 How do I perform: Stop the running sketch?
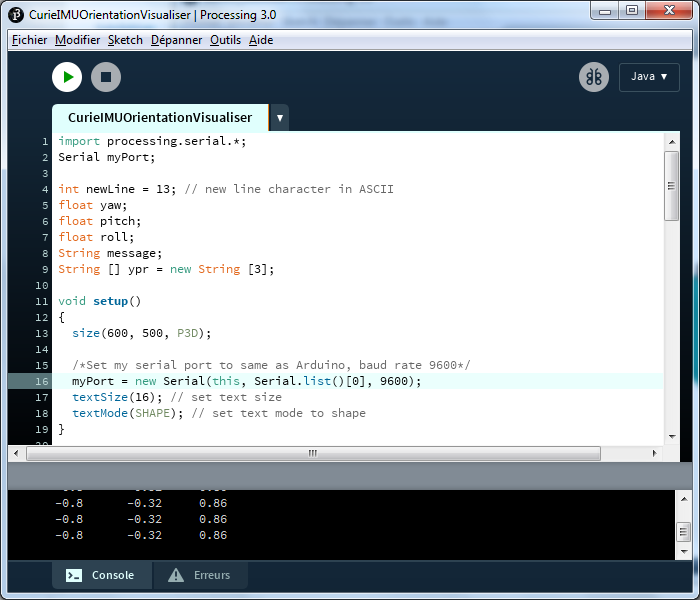coord(106,77)
